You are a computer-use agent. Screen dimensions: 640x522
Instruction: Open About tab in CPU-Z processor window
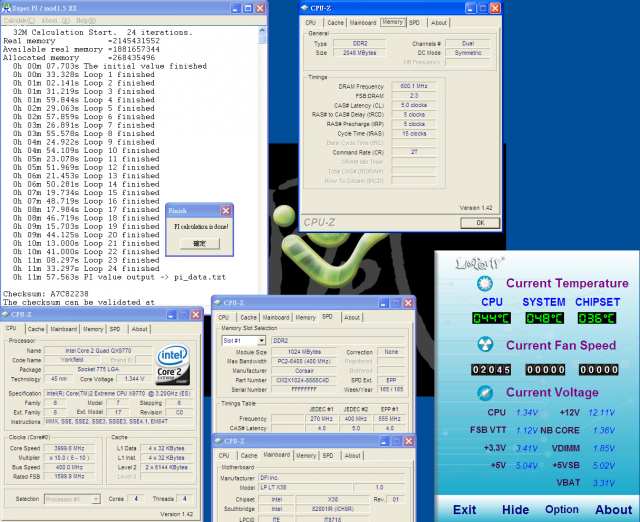tap(140, 329)
